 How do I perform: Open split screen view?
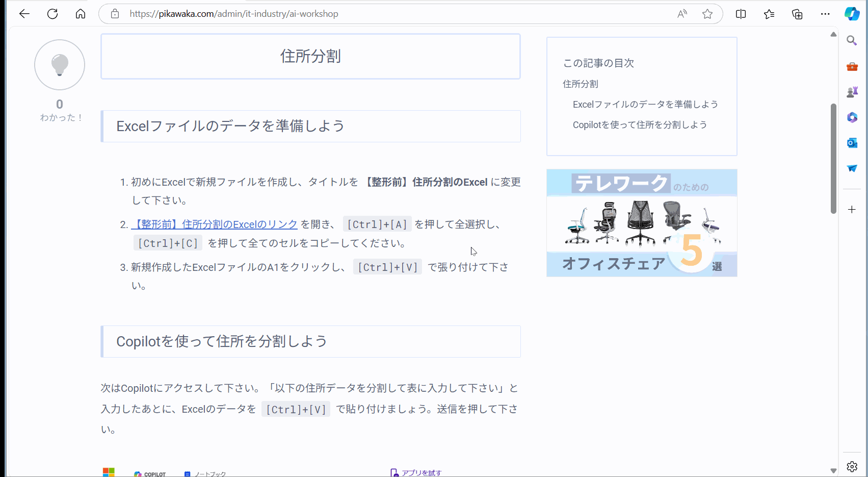(741, 14)
